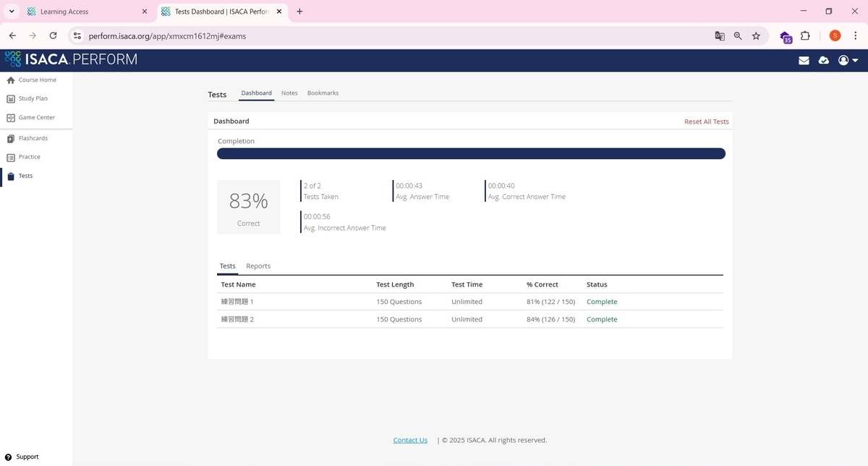Click Reset All Tests link
The height and width of the screenshot is (466, 868).
click(707, 122)
